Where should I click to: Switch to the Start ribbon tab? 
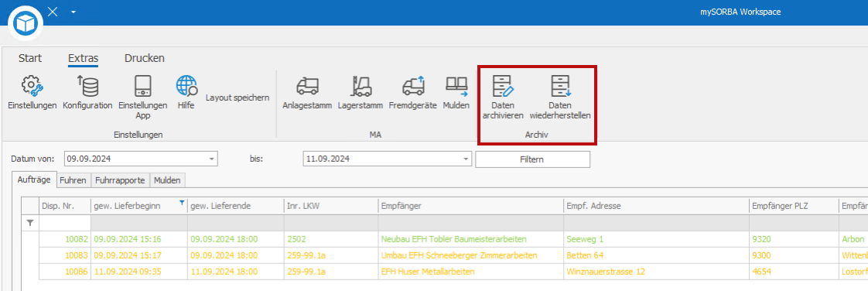click(30, 58)
